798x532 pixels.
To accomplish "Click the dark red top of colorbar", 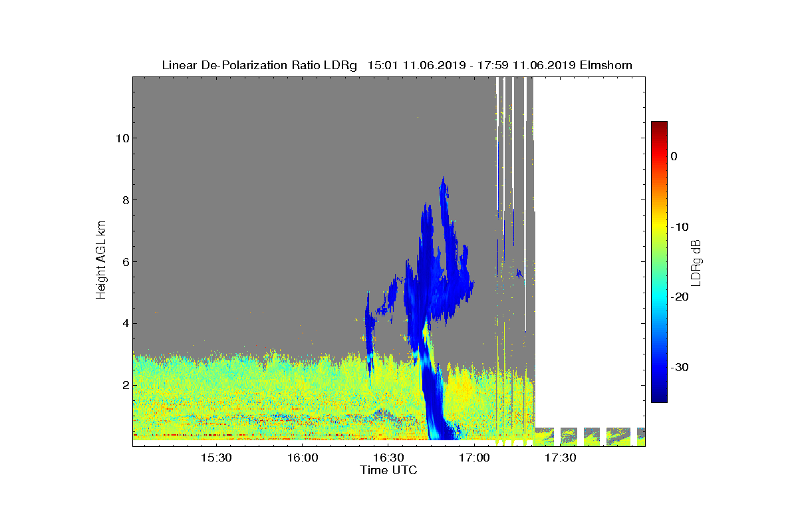I will coord(659,126).
